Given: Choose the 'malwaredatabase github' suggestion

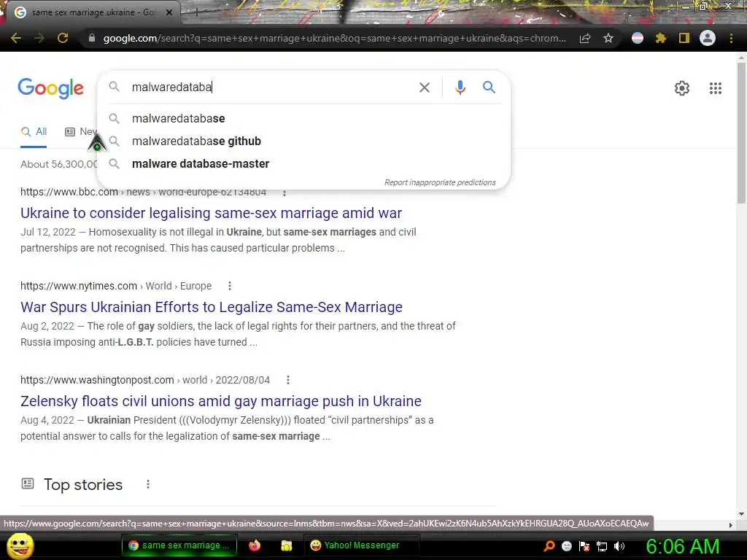Looking at the screenshot, I should tap(304, 141).
